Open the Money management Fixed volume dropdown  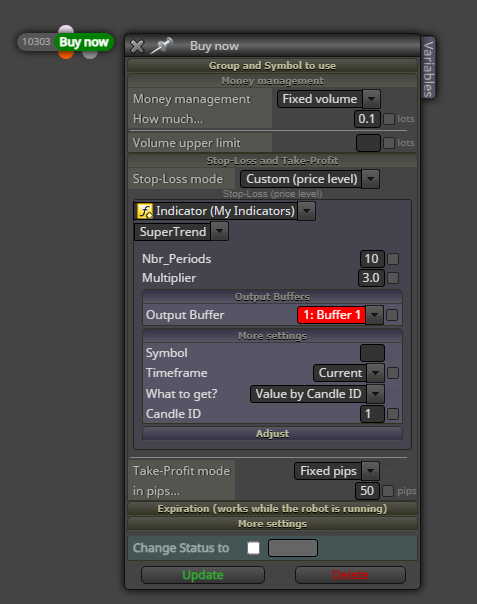[x=329, y=99]
